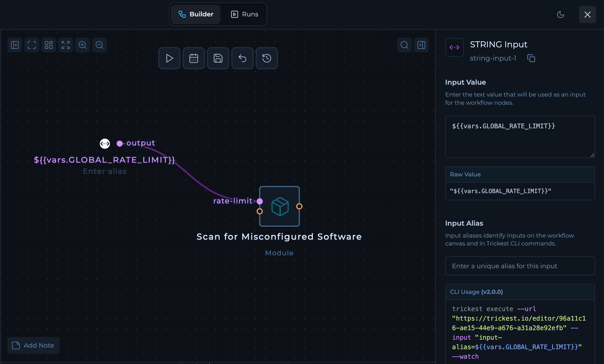Enter fullscreen with expand arrows icon
Image resolution: width=604 pixels, height=364 pixels.
[66, 45]
